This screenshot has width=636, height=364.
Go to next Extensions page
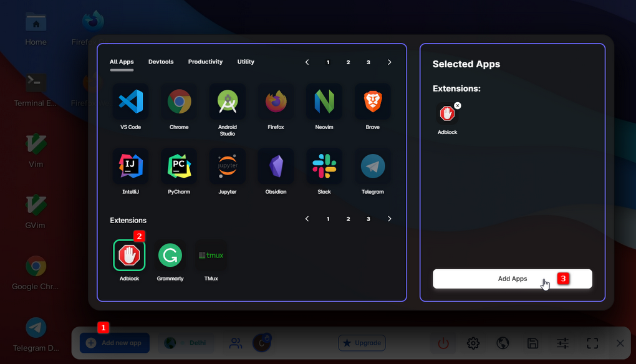click(x=389, y=219)
